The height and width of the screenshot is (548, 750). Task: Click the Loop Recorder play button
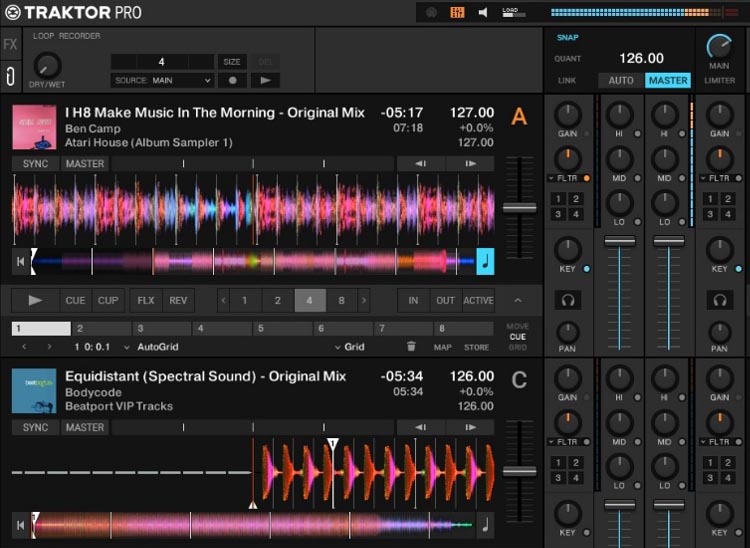point(265,80)
